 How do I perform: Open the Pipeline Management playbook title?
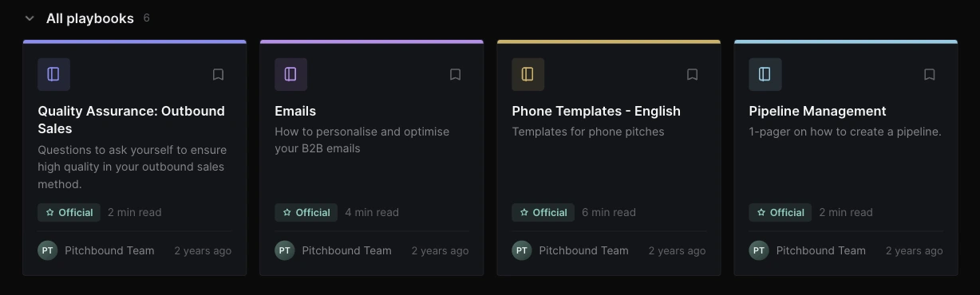[x=817, y=111]
